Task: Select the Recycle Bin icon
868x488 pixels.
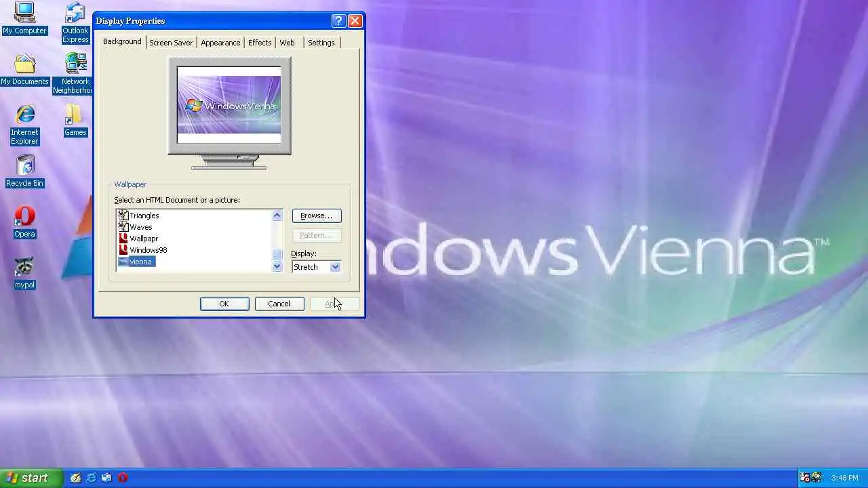Action: pyautogui.click(x=24, y=171)
